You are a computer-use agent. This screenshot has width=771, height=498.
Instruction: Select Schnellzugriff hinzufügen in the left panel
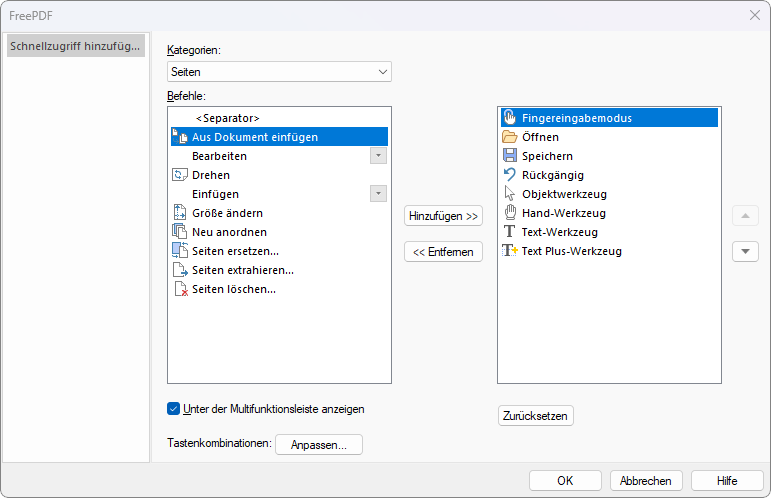[x=76, y=46]
